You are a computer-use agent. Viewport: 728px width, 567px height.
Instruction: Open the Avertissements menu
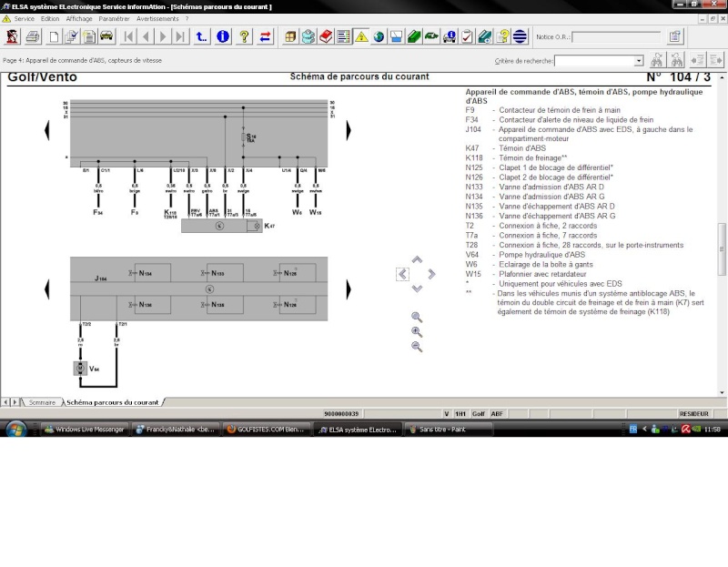157,19
